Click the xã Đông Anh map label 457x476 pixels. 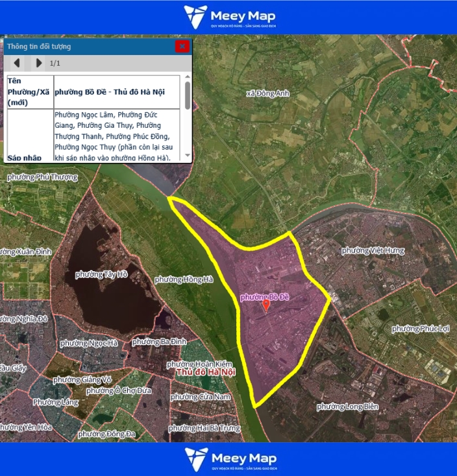[x=268, y=93]
